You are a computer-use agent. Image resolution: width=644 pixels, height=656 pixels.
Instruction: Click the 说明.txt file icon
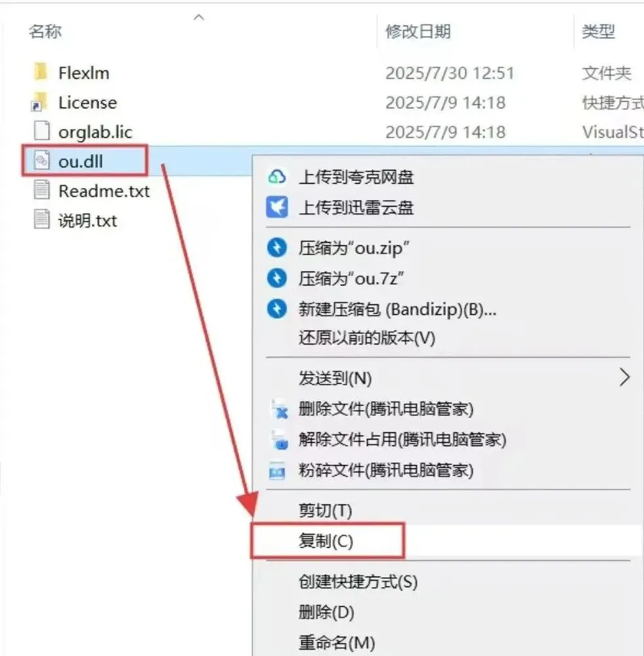tap(41, 220)
